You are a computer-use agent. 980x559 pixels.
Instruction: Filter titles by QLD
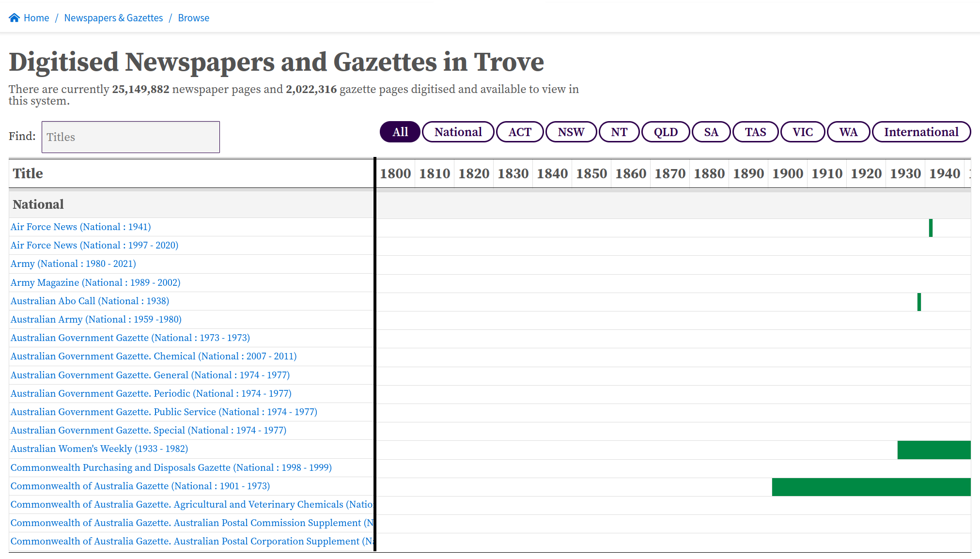coord(666,132)
